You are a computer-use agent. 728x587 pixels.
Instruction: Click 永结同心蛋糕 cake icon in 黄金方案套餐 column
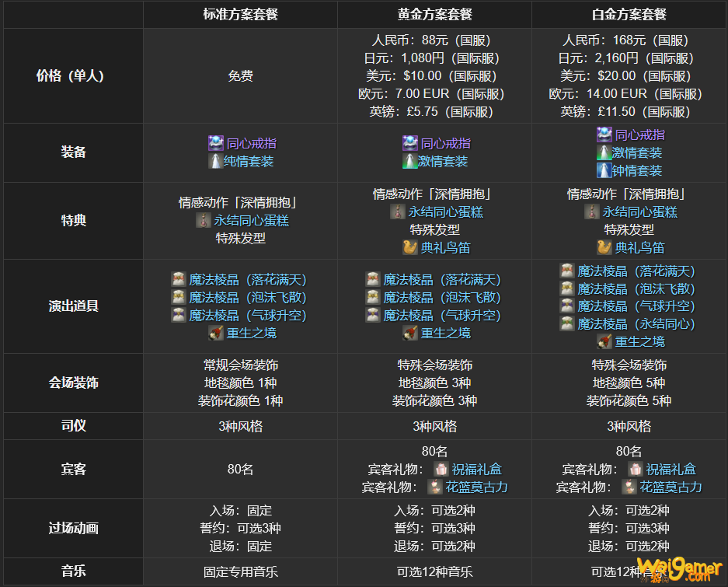(398, 212)
